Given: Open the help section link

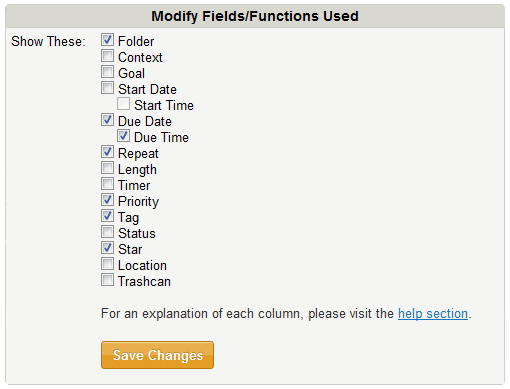Looking at the screenshot, I should click(433, 314).
